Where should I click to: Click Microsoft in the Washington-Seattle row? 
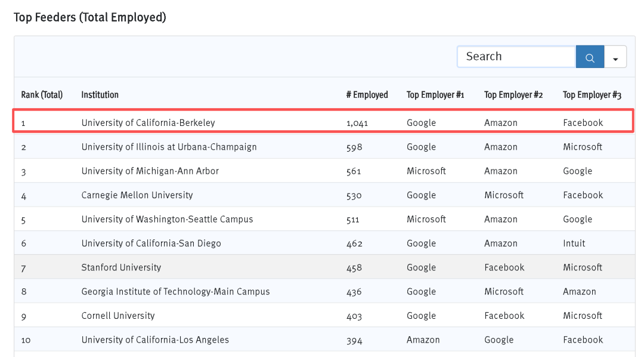point(426,219)
